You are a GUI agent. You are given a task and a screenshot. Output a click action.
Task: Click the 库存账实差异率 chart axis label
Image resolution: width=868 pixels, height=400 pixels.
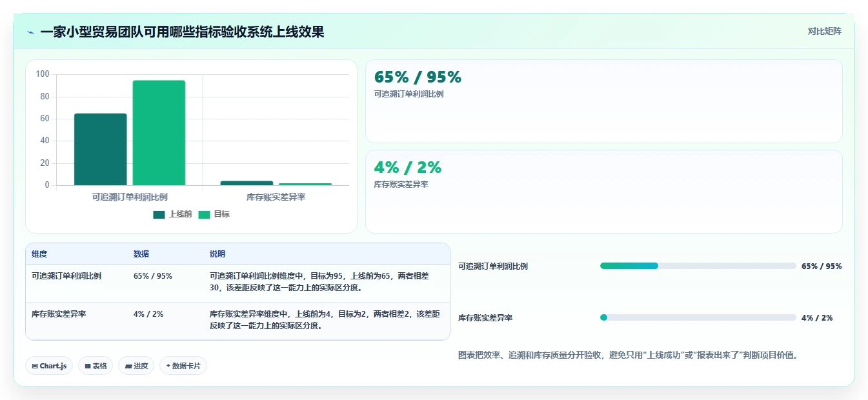(276, 197)
